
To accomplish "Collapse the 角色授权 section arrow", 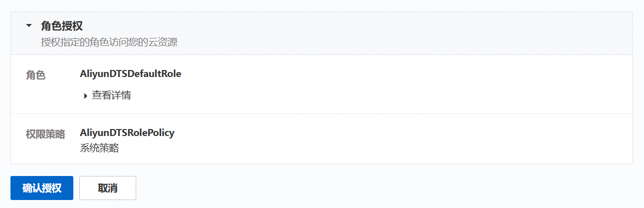I will coord(29,25).
